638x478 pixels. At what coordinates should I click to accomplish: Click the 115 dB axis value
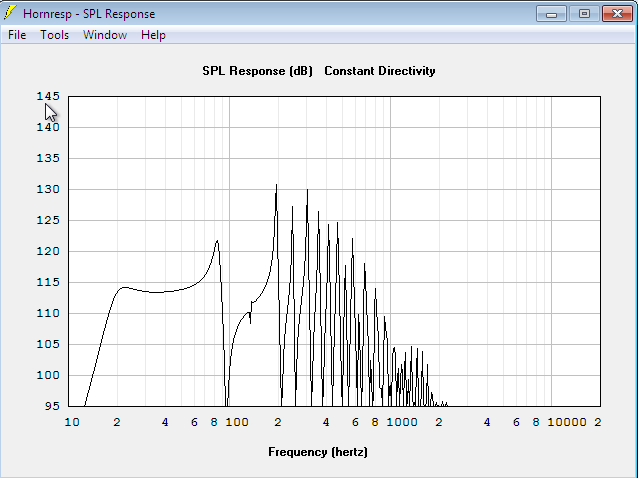tap(48, 282)
